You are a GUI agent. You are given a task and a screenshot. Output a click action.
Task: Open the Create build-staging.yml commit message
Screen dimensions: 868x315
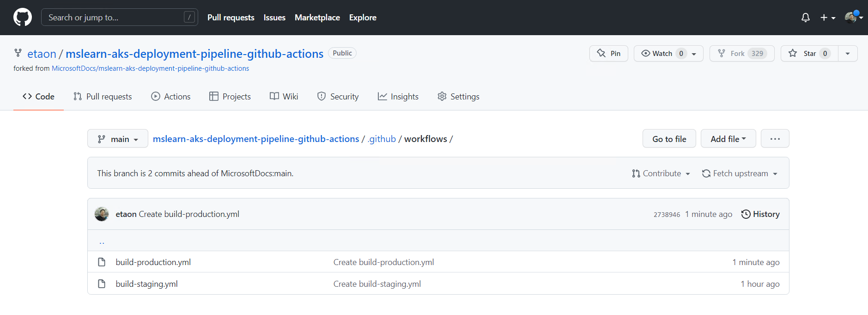point(377,284)
